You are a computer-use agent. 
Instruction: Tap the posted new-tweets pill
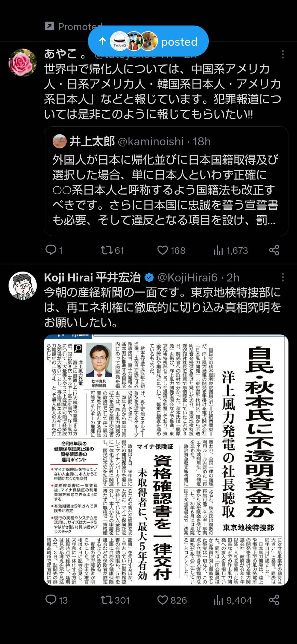click(148, 41)
